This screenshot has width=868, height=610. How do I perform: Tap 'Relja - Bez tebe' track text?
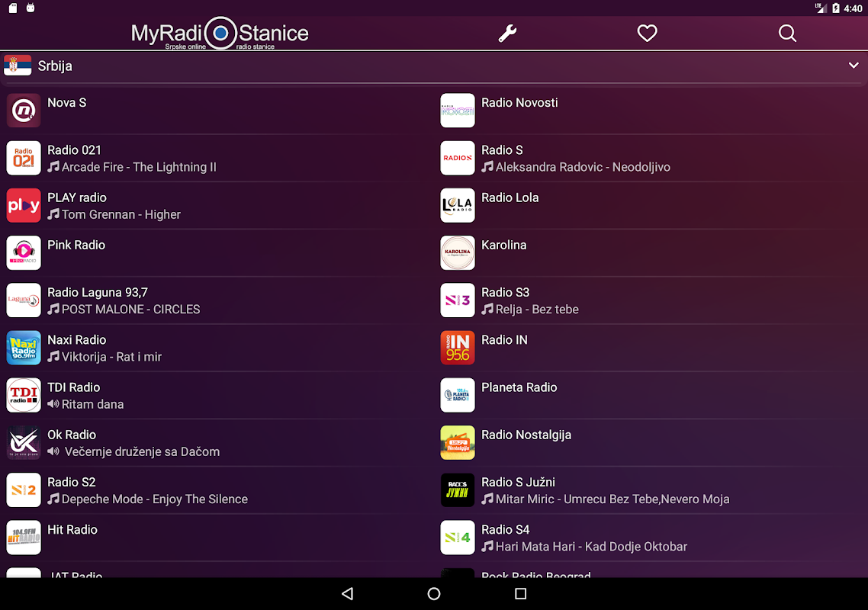[537, 310]
